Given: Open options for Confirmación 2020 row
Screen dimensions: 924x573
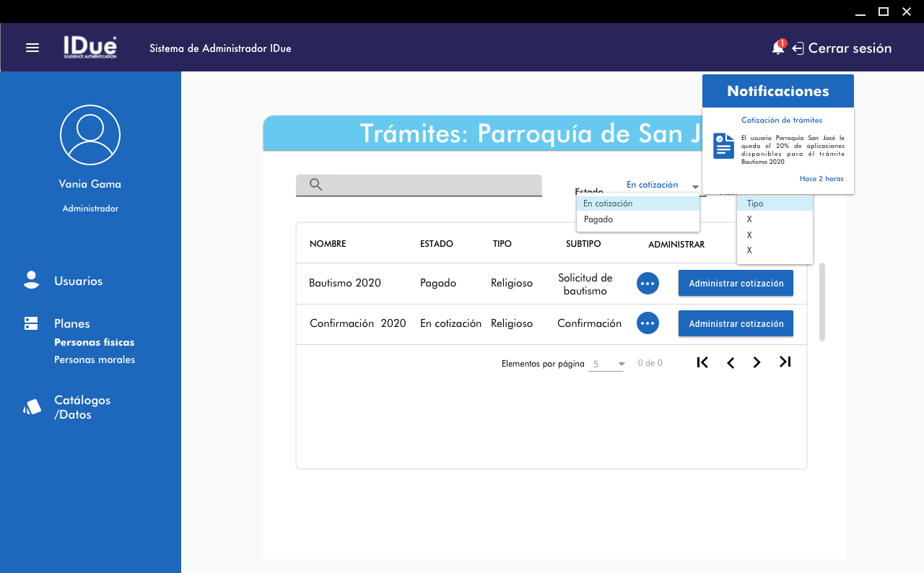Looking at the screenshot, I should [x=648, y=323].
